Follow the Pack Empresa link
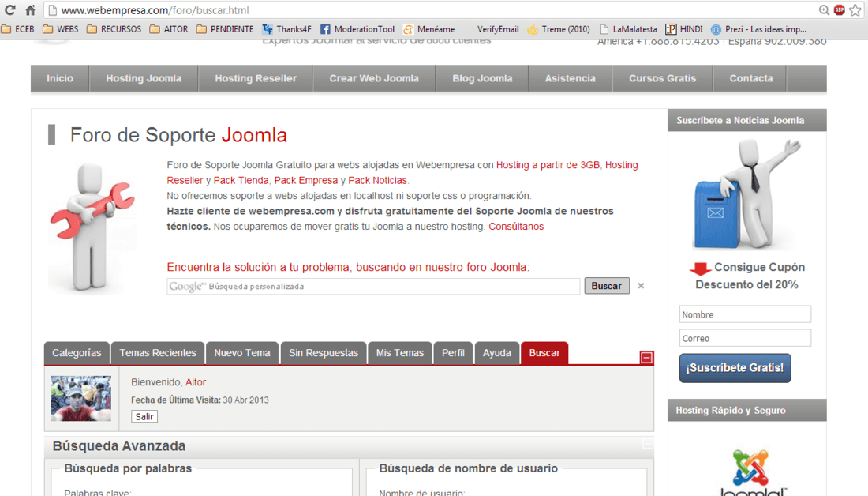This screenshot has width=868, height=496. pyautogui.click(x=305, y=181)
